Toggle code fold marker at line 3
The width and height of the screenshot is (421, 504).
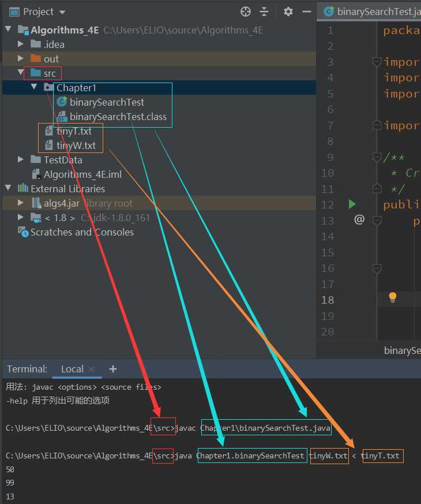coord(377,62)
